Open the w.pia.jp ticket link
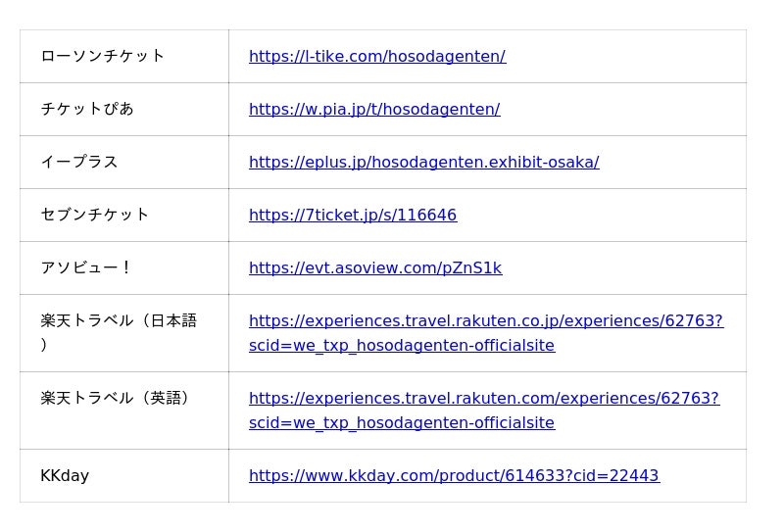 point(374,109)
